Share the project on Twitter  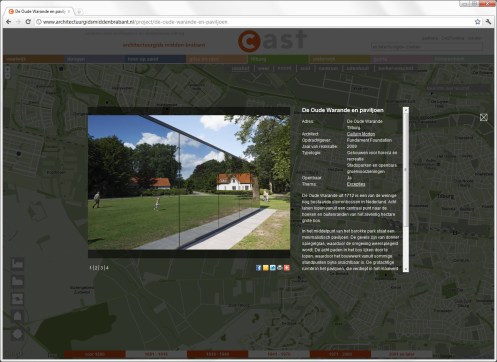coord(273,268)
